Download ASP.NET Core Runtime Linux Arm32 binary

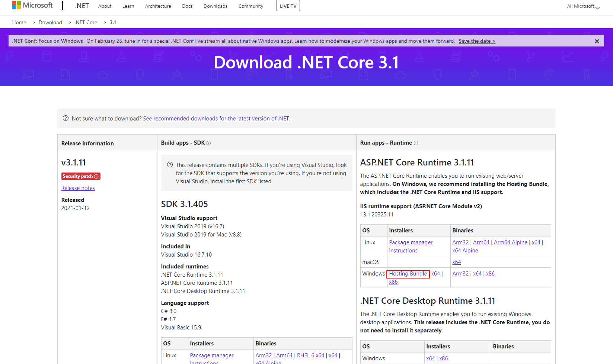460,242
